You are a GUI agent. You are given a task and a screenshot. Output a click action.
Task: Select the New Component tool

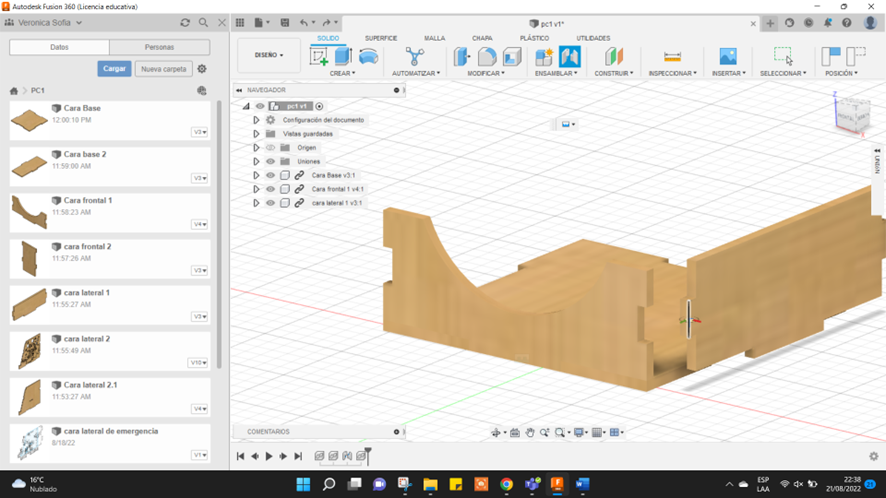click(x=544, y=57)
